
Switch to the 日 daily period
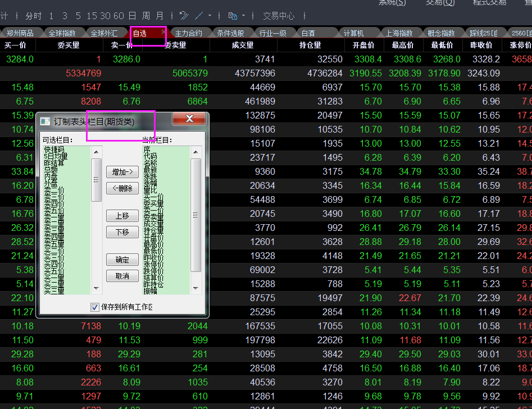(132, 16)
